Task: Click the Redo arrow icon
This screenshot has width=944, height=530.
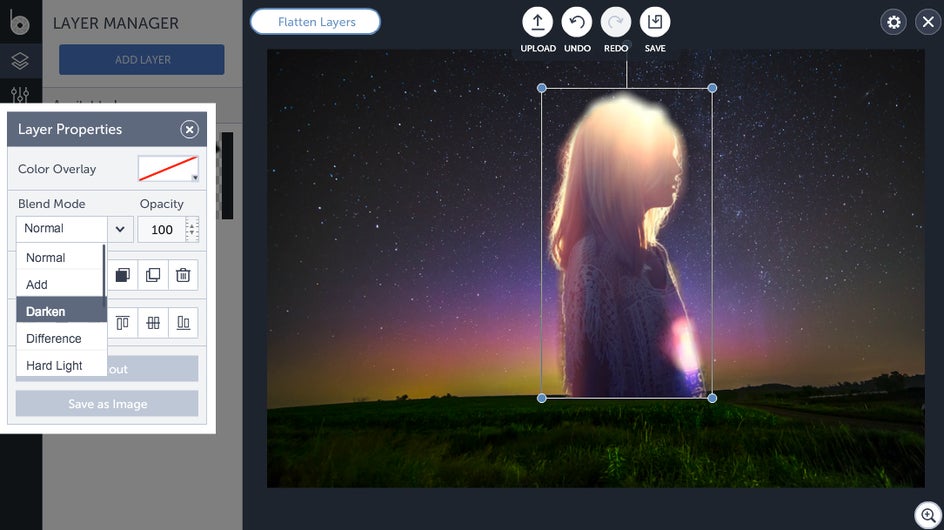Action: click(616, 22)
